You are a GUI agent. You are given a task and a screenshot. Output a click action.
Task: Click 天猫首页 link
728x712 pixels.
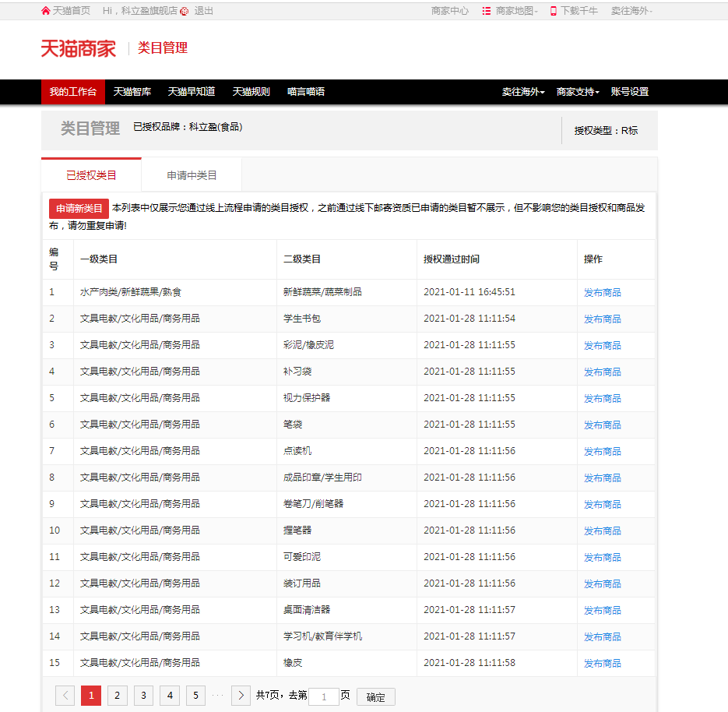[x=71, y=11]
